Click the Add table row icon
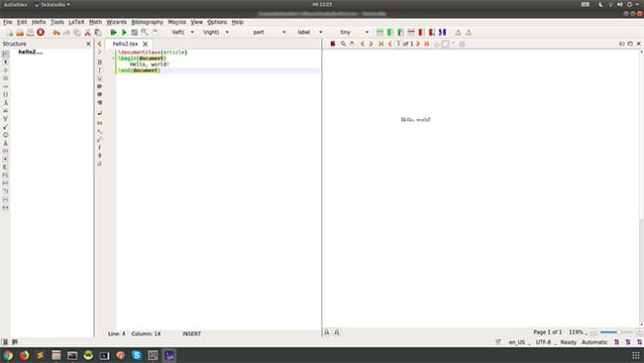644x363 pixels. click(379, 33)
